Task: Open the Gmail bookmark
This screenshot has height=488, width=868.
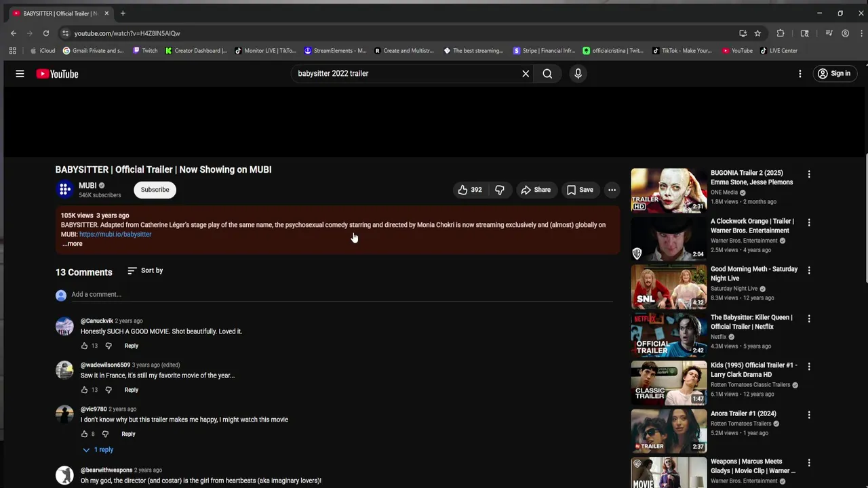Action: click(94, 51)
